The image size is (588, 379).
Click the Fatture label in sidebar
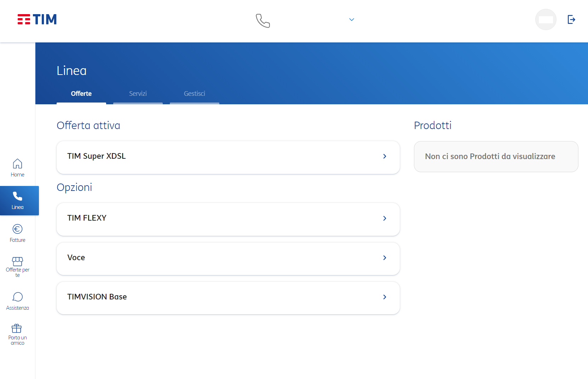tap(17, 240)
